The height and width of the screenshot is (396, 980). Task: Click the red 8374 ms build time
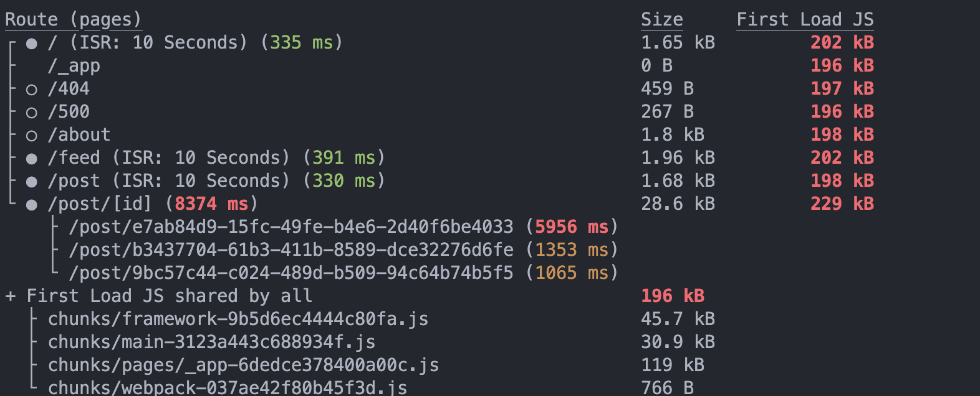pyautogui.click(x=211, y=204)
